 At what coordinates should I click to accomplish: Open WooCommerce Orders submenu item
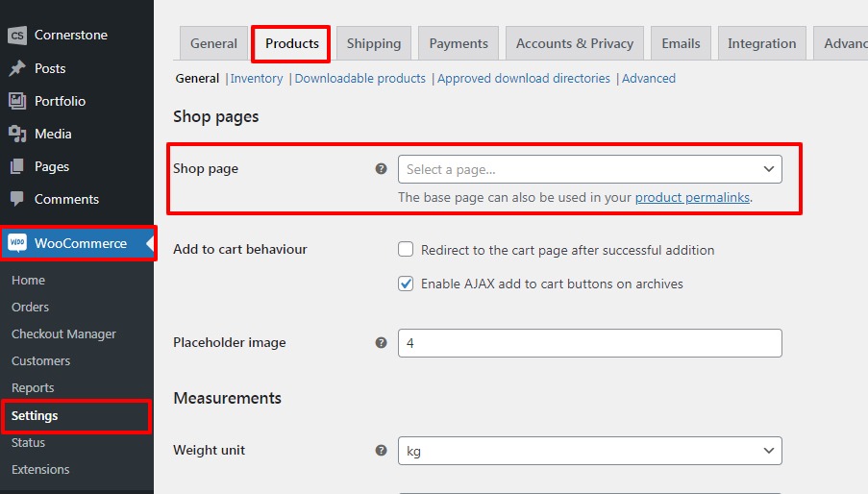pyautogui.click(x=31, y=307)
